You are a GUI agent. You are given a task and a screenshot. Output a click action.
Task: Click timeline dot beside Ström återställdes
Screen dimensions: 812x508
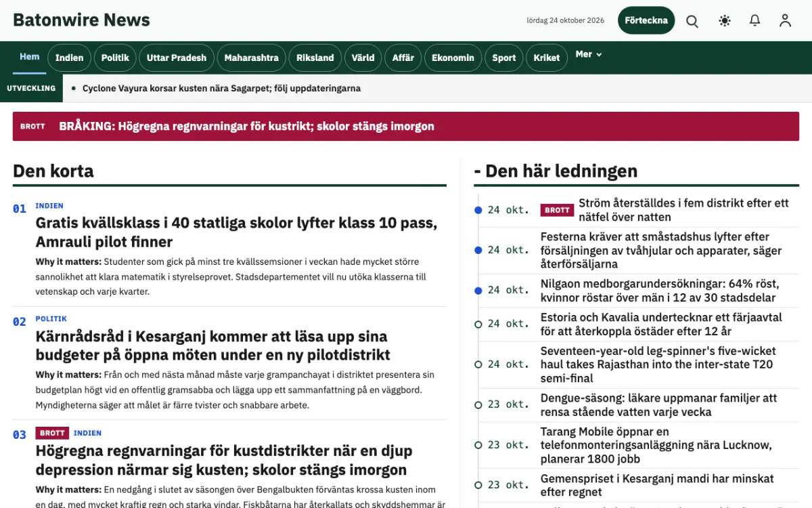pyautogui.click(x=478, y=210)
